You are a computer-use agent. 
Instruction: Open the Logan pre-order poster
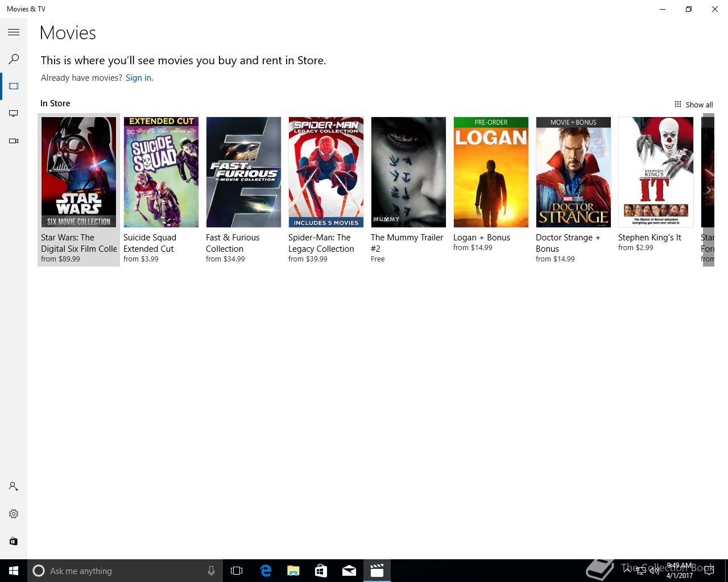(x=491, y=172)
